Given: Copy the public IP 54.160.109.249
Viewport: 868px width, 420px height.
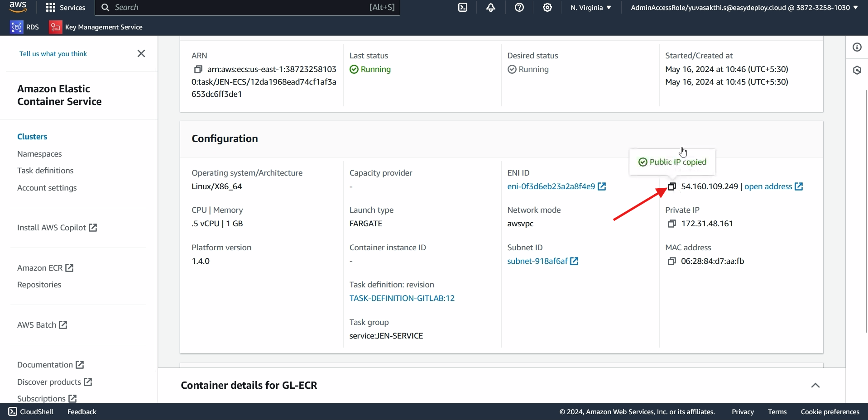Looking at the screenshot, I should [x=672, y=186].
